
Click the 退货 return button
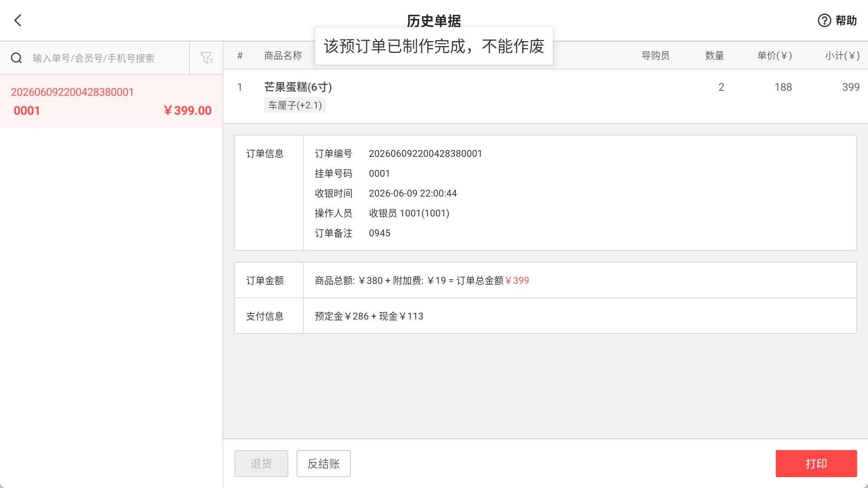[261, 464]
